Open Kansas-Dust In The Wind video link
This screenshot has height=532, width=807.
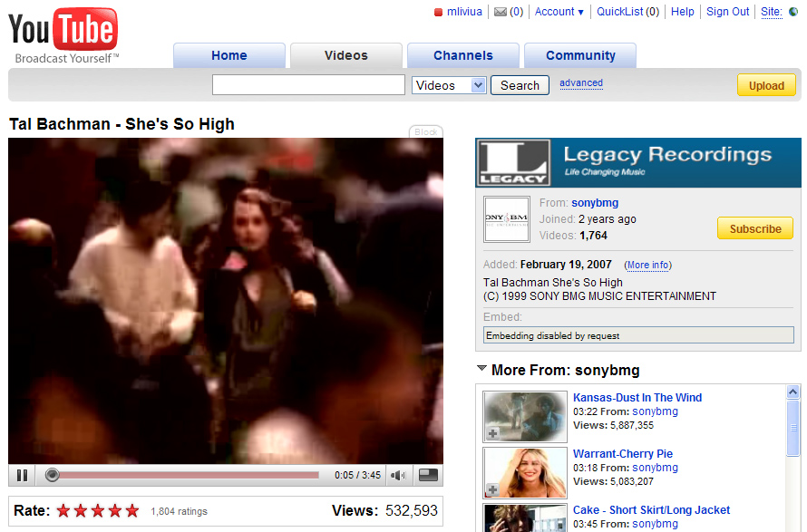tap(637, 398)
